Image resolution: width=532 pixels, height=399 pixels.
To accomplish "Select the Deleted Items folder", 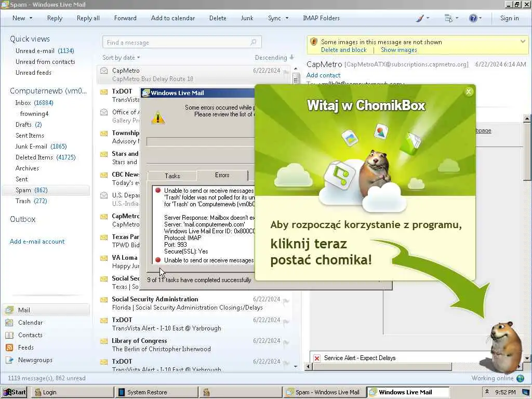I will pyautogui.click(x=46, y=157).
